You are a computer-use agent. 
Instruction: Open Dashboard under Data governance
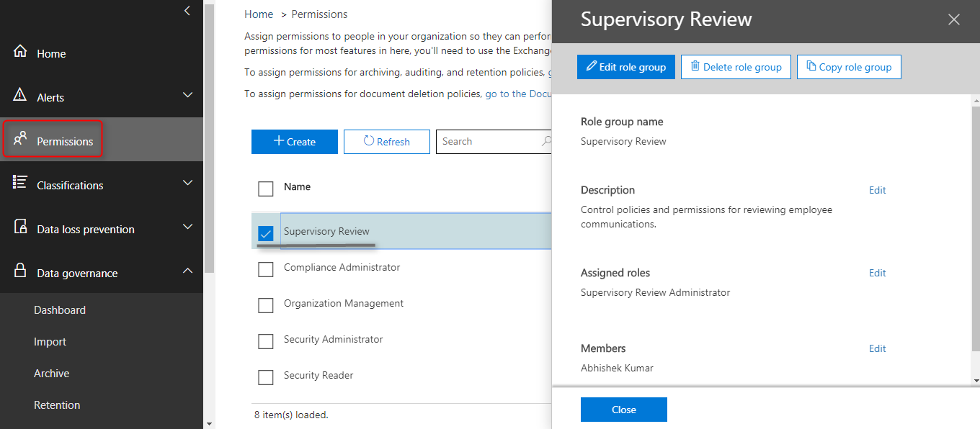(60, 310)
